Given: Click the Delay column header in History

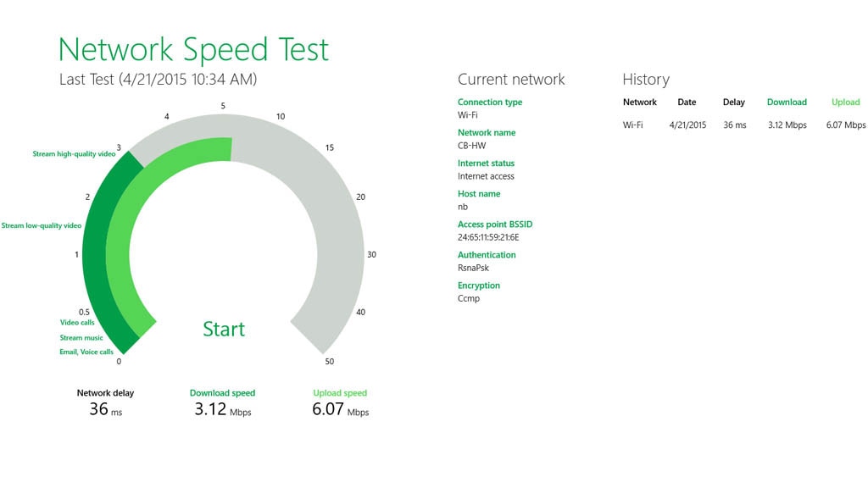Looking at the screenshot, I should click(x=733, y=103).
